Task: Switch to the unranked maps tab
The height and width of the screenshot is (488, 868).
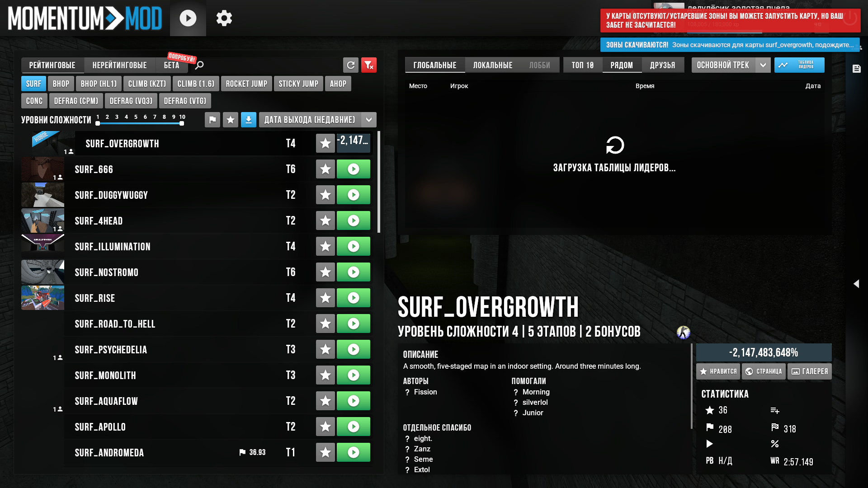Action: point(120,65)
